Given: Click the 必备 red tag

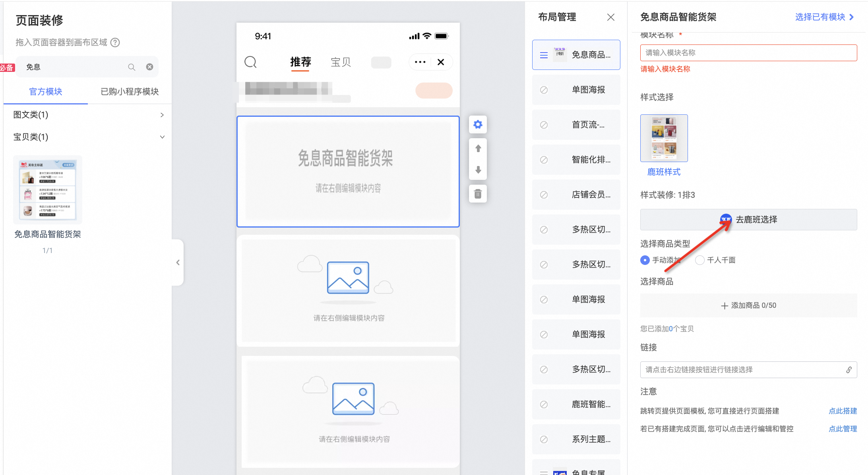Looking at the screenshot, I should click(7, 68).
